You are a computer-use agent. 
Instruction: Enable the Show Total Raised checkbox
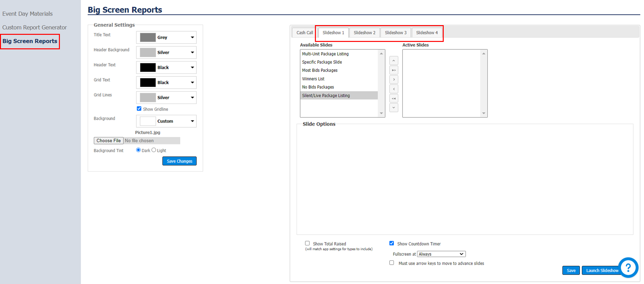pyautogui.click(x=308, y=243)
